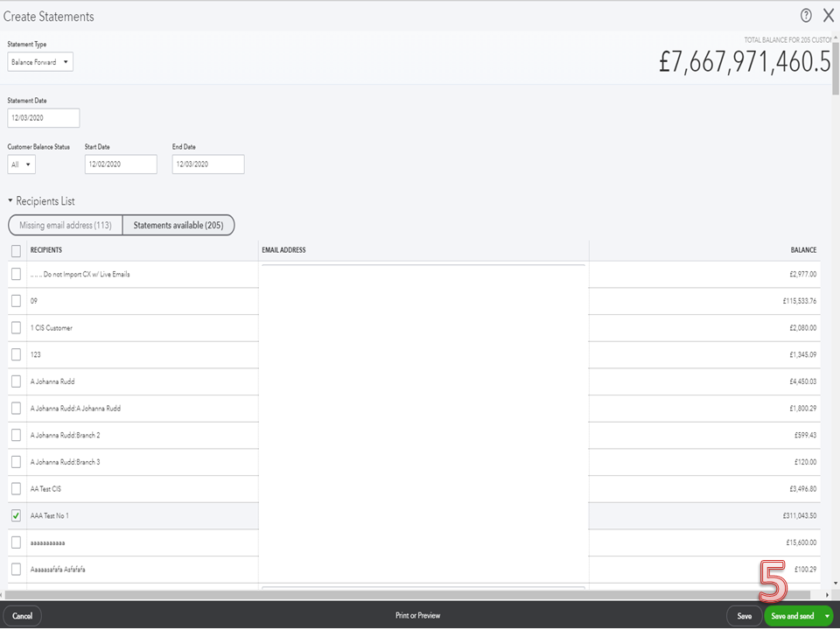840x630 pixels.
Task: Check the AA Test CIS checkbox
Action: coord(16,488)
